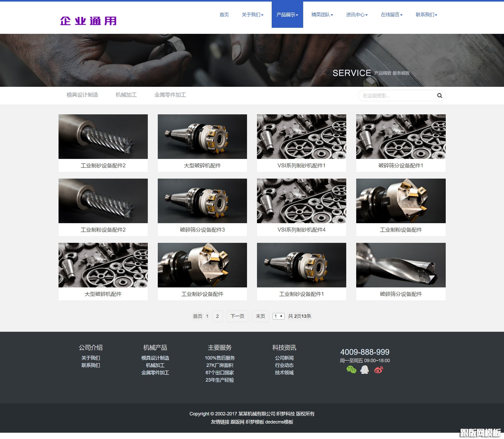Click the 工业制砂设备配件 title link
Screen dimensions: 504x439
pos(202,294)
